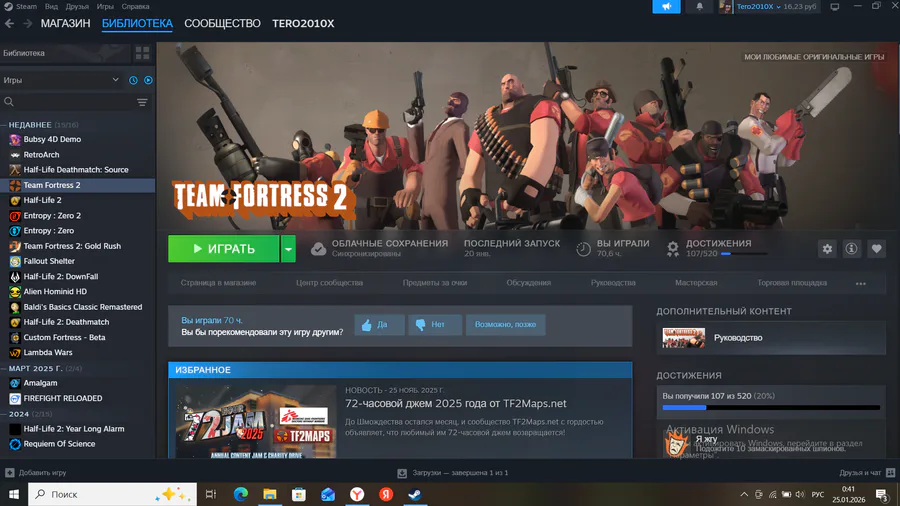Go back with the left arrow

pos(9,24)
